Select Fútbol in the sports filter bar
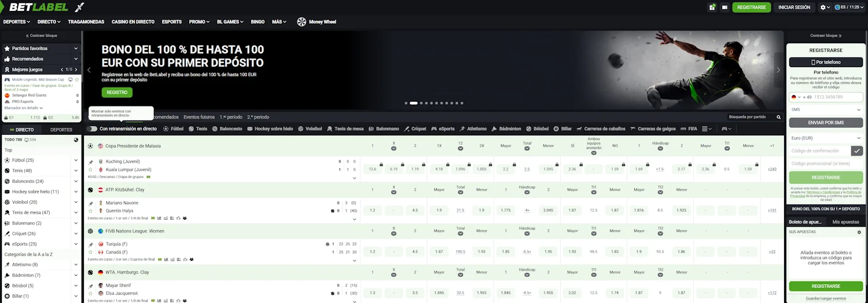868x303 pixels. 173,128
